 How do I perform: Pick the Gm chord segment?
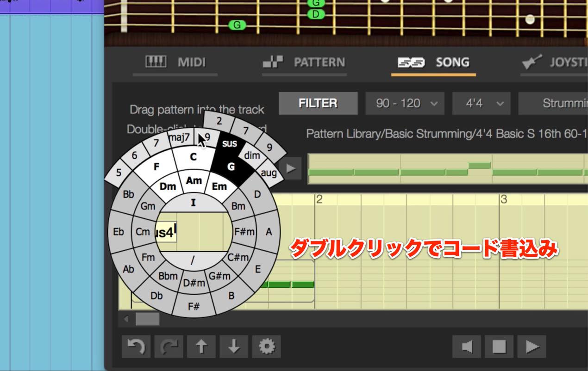click(x=148, y=206)
